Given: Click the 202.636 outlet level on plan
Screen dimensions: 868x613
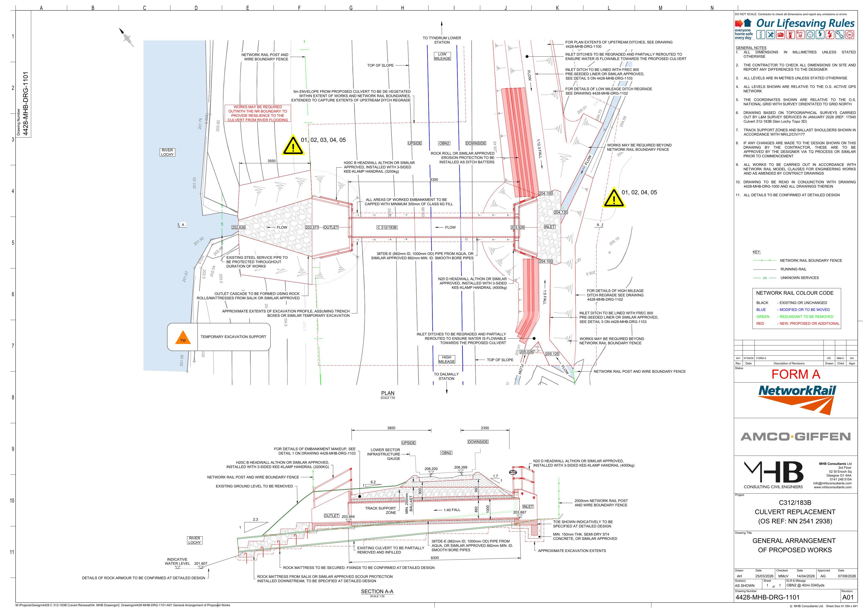Looking at the screenshot, I should 238,227.
